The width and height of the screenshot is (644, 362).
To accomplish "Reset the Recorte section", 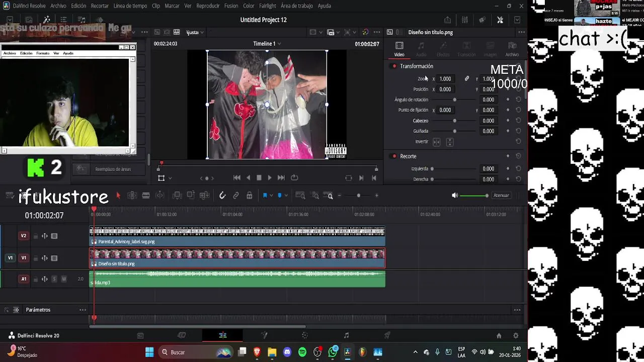I will coord(518,156).
